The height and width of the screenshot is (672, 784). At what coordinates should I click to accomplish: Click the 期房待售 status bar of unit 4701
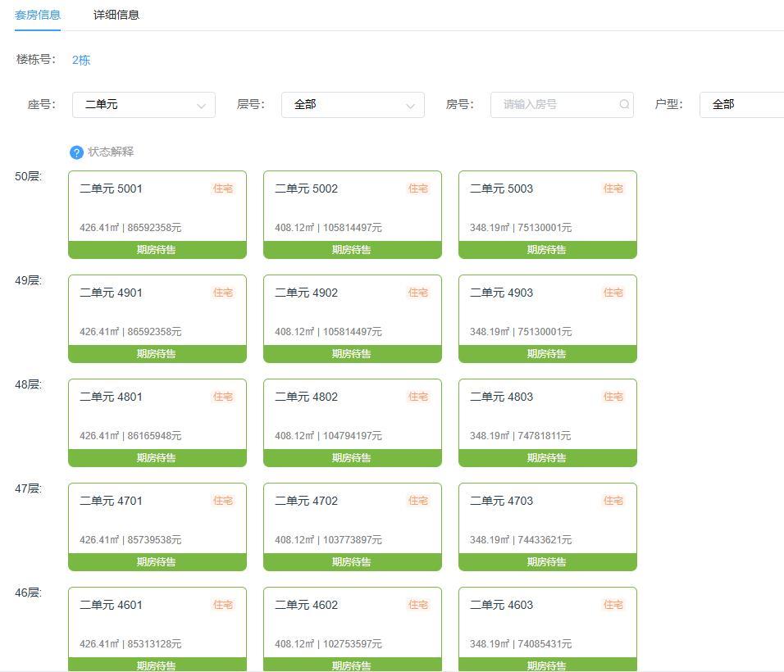(x=157, y=561)
